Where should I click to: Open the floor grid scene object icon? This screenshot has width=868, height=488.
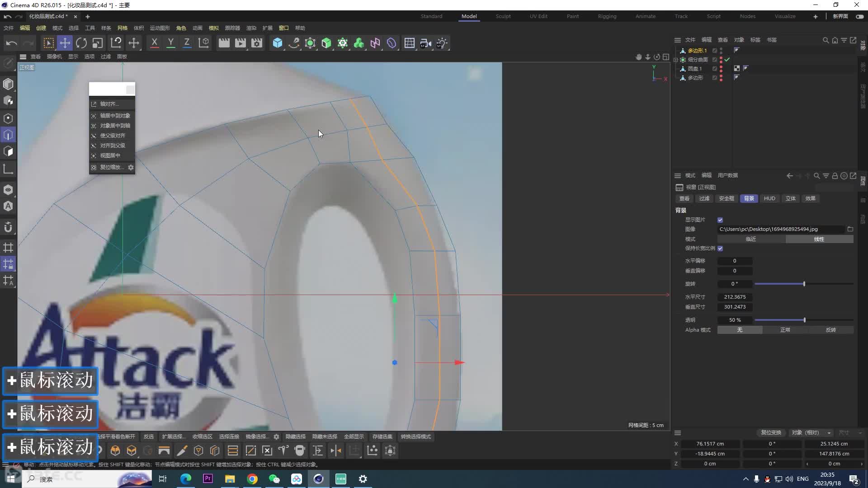[x=410, y=43]
